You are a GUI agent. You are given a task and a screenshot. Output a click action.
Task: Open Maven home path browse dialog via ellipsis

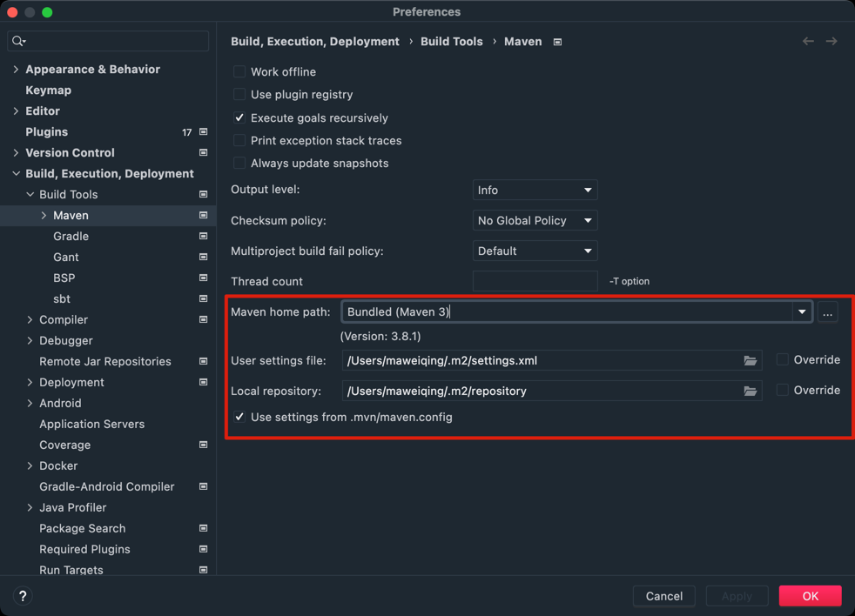point(826,312)
